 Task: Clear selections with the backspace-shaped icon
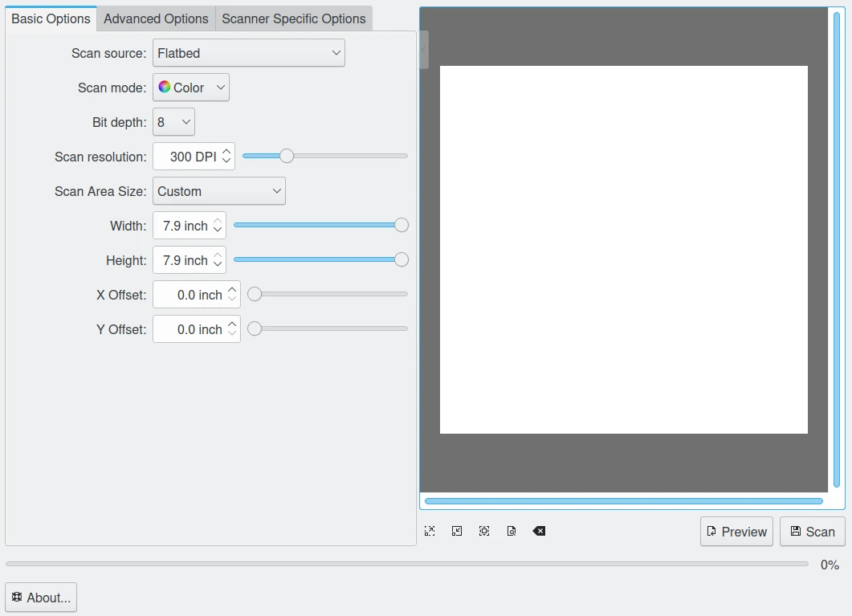coord(539,531)
